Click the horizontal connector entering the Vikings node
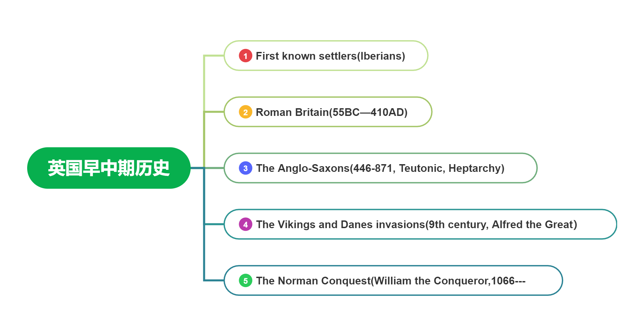Screen dimensions: 644x336 coord(214,224)
